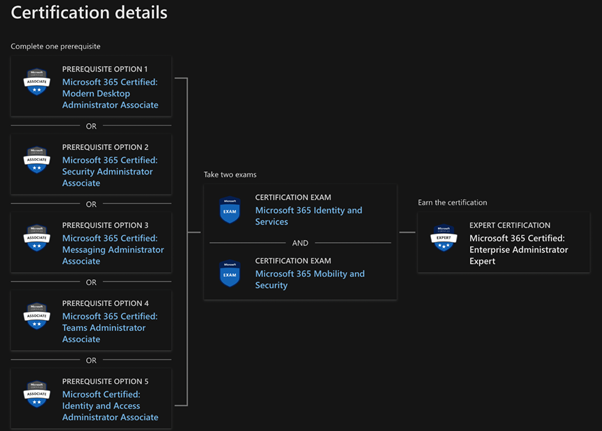Click PREREQUISITE OPTION 2 label
Screen dimensions: 602x431
click(x=105, y=147)
